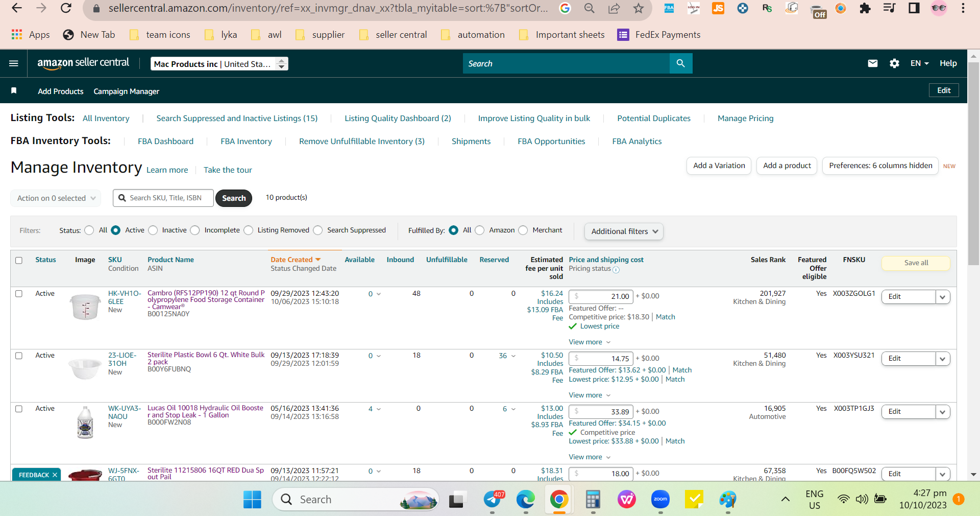The height and width of the screenshot is (516, 980).
Task: Open the browser extensions puzzle icon
Action: 865,8
